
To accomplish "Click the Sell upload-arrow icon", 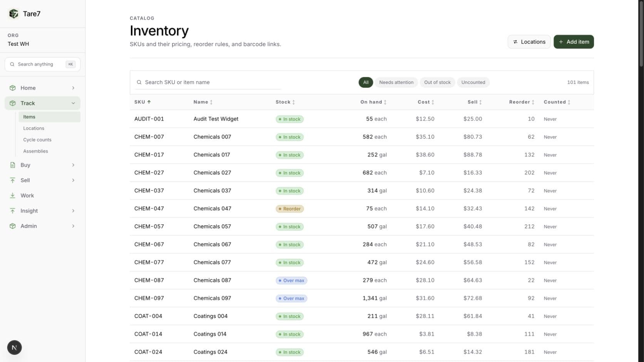I will [x=13, y=180].
